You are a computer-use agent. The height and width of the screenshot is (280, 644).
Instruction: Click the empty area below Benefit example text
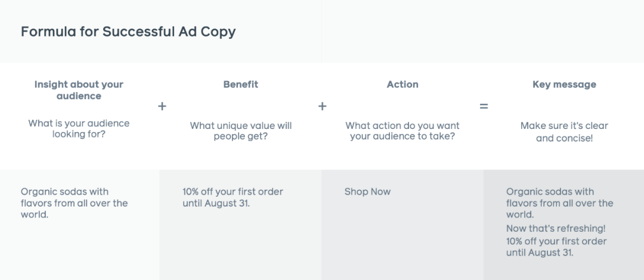[241, 247]
